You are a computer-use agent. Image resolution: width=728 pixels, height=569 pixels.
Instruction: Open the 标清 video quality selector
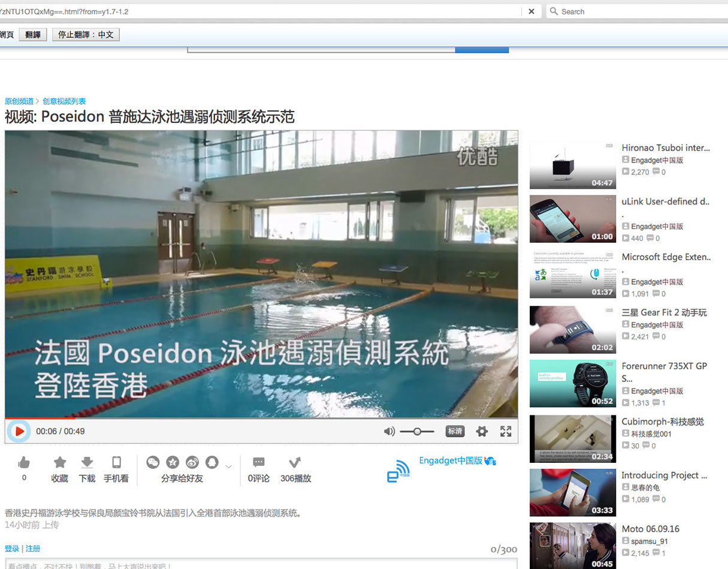455,431
